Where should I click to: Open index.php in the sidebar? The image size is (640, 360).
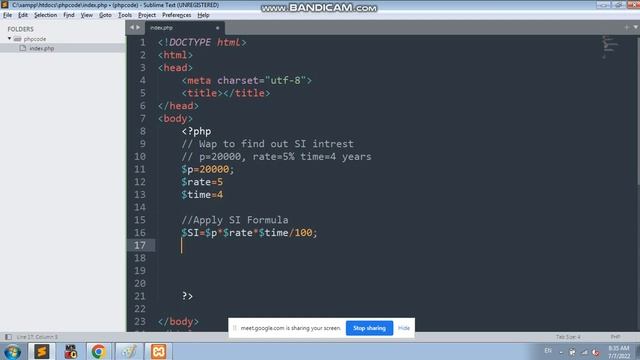[x=41, y=48]
